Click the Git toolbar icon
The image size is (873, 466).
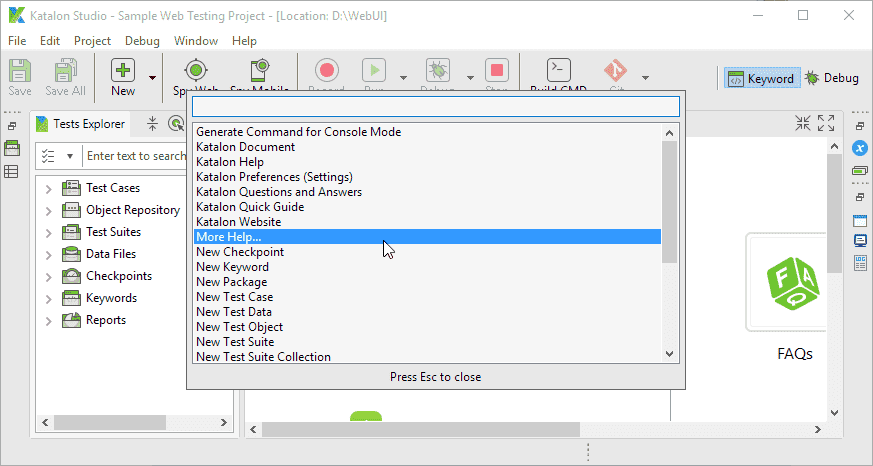[x=615, y=72]
